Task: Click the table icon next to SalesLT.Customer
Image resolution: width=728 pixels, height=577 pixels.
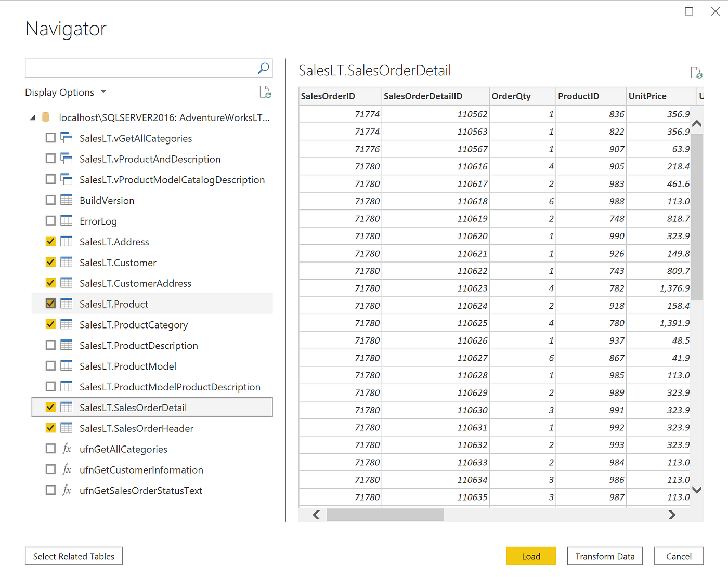Action: point(67,262)
